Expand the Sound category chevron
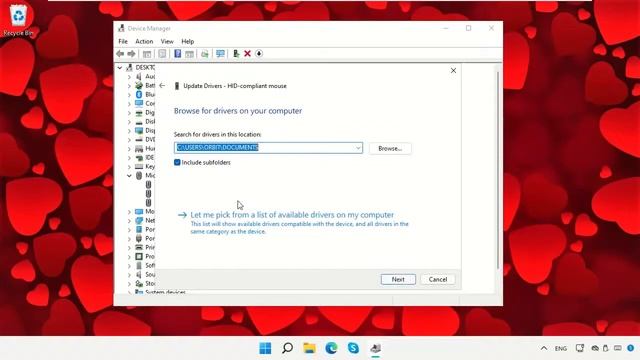640x360 pixels. pos(129,274)
